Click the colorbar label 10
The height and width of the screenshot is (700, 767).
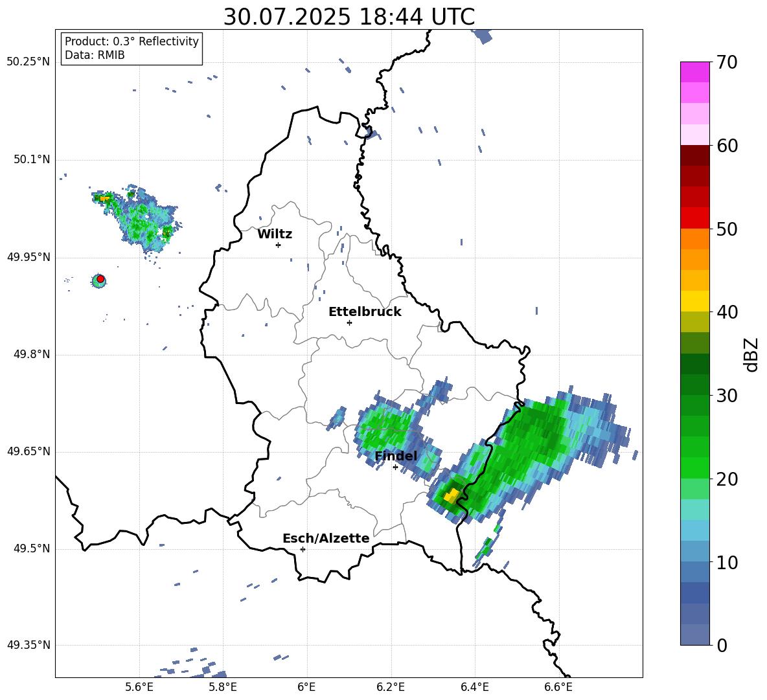(x=727, y=562)
